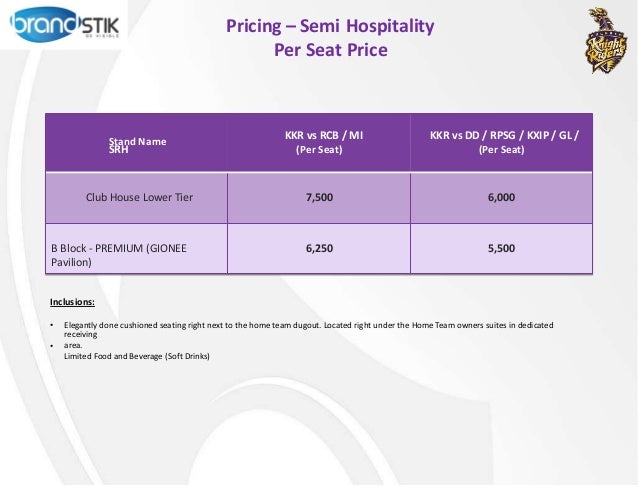Click the 'SRH' text in the header
The image size is (638, 486).
tap(119, 149)
